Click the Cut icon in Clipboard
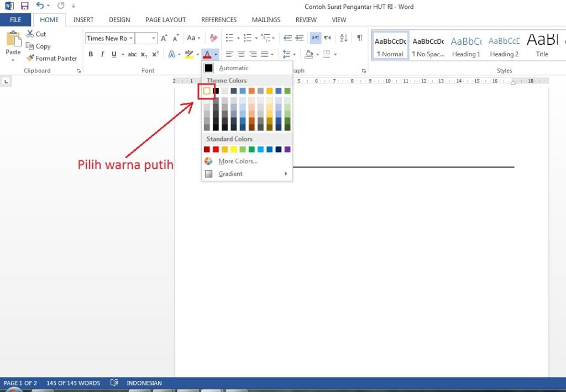The height and width of the screenshot is (392, 566). [36, 34]
